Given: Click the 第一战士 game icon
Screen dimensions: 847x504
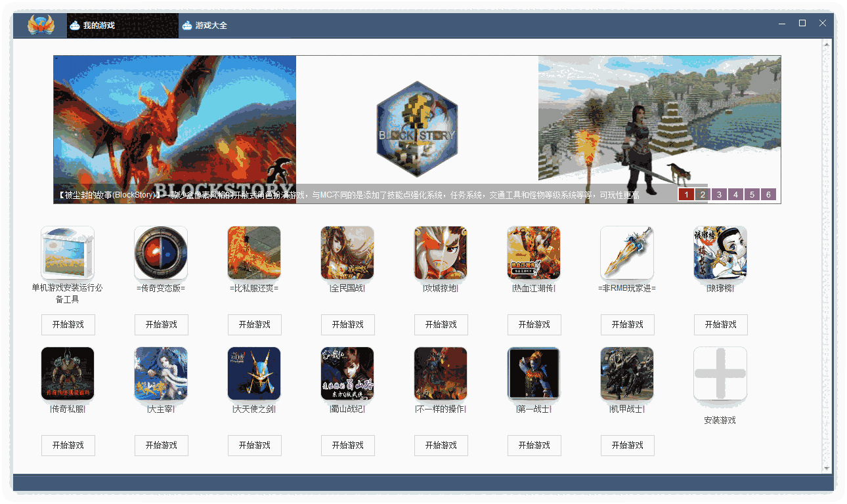Looking at the screenshot, I should coord(534,374).
